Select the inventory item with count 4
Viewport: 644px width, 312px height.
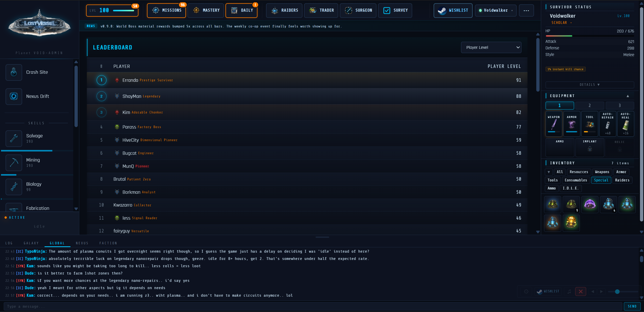pyautogui.click(x=608, y=205)
